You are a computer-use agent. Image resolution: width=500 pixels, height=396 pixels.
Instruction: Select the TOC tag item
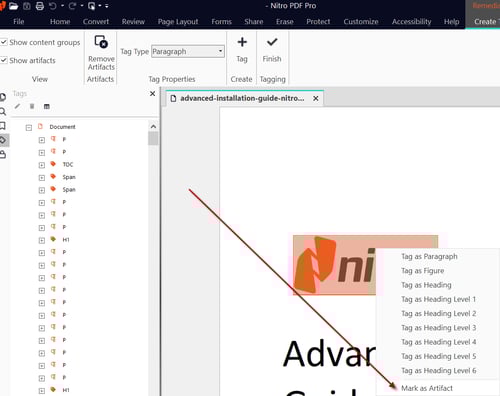point(68,164)
